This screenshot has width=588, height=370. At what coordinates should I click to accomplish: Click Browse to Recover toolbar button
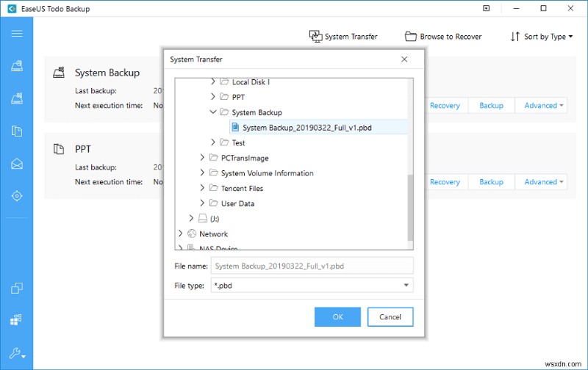pyautogui.click(x=443, y=36)
